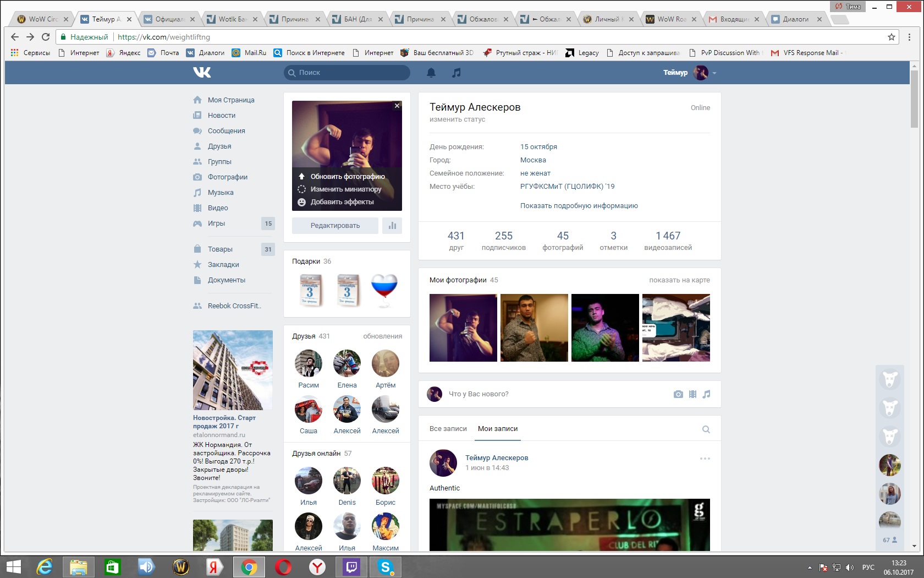Search wall posts with magnifier icon
924x578 pixels.
pyautogui.click(x=706, y=429)
